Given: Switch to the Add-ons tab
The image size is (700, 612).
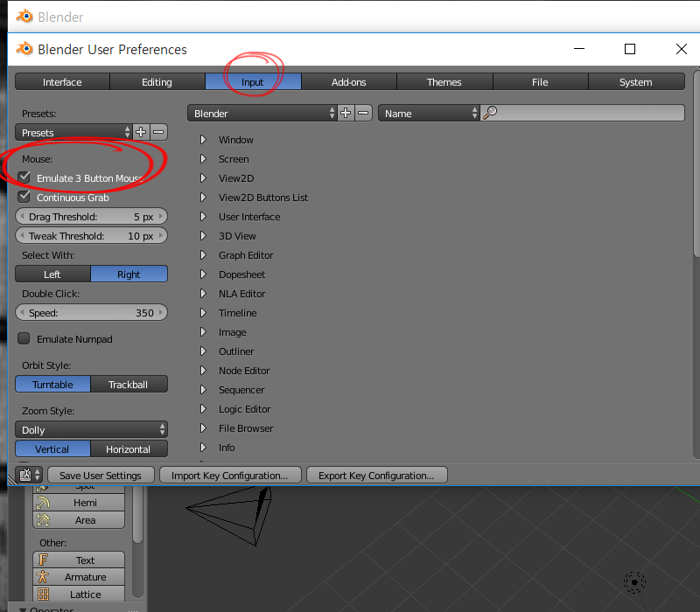Looking at the screenshot, I should click(x=348, y=81).
